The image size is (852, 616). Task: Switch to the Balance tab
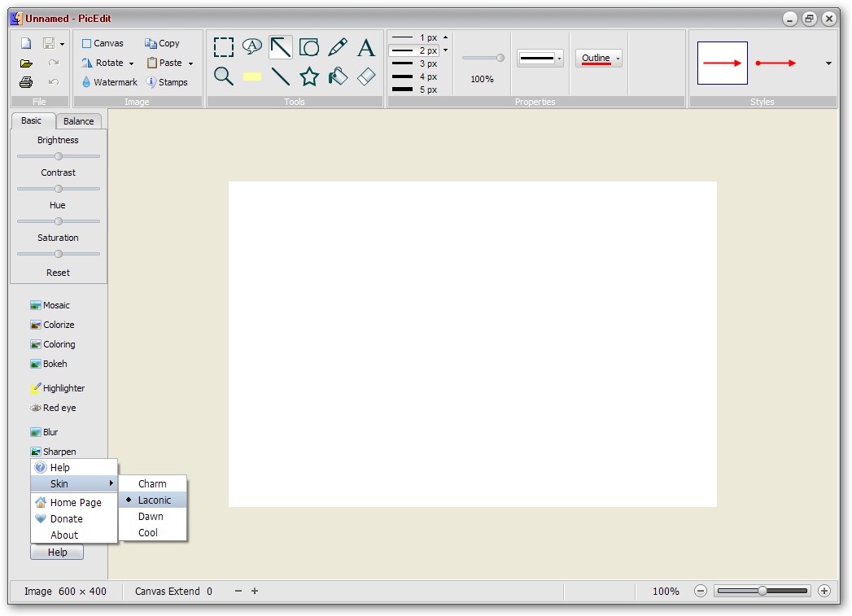pyautogui.click(x=79, y=121)
